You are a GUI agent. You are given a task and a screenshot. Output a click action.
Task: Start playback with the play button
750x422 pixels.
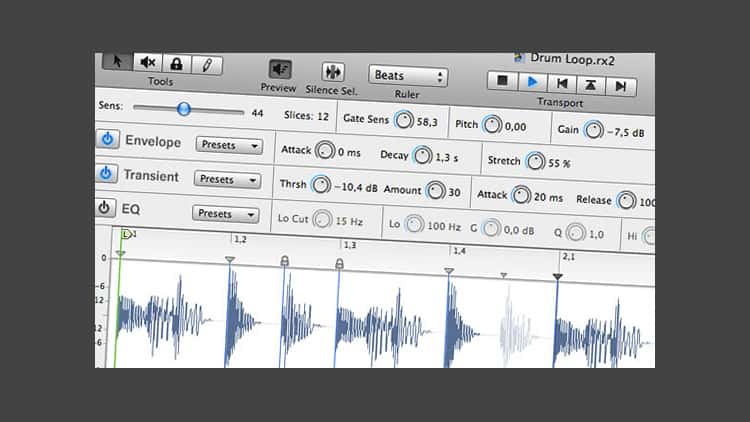pyautogui.click(x=532, y=82)
